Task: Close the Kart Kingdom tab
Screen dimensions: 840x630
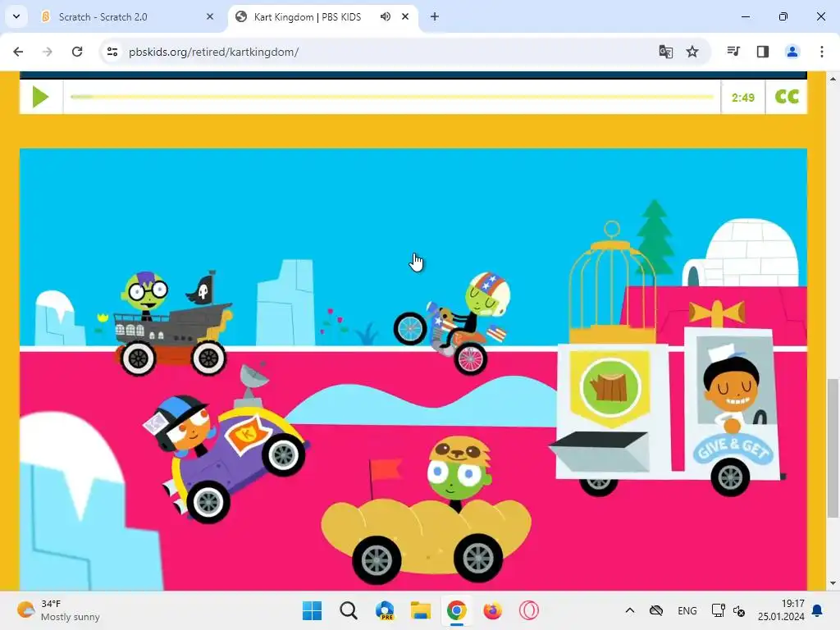Action: 405,16
